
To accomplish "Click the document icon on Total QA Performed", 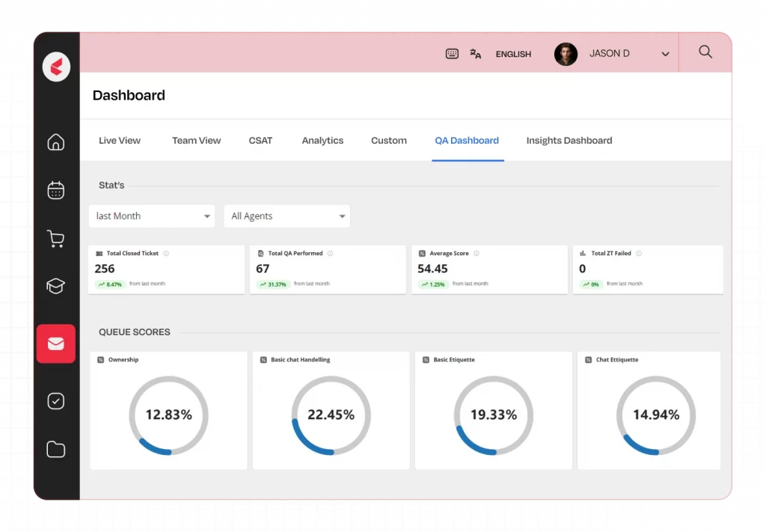I will 261,254.
